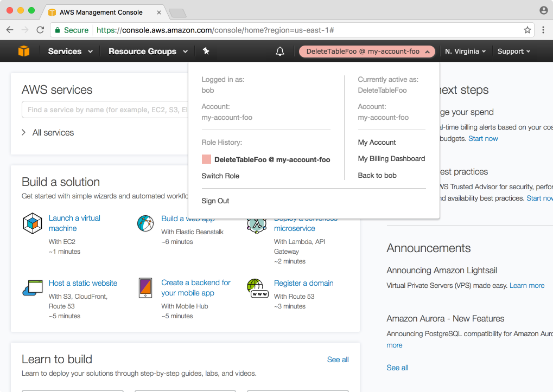This screenshot has height=392, width=553.
Task: Open Create a backend for your mobile app
Action: [x=196, y=288]
